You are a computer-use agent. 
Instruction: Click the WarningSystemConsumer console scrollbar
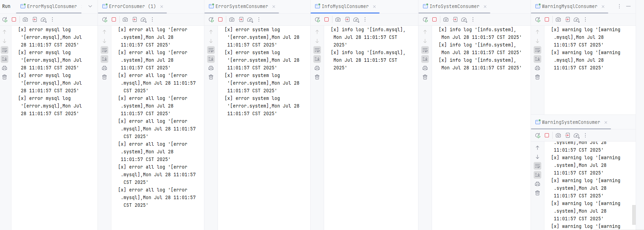634,215
